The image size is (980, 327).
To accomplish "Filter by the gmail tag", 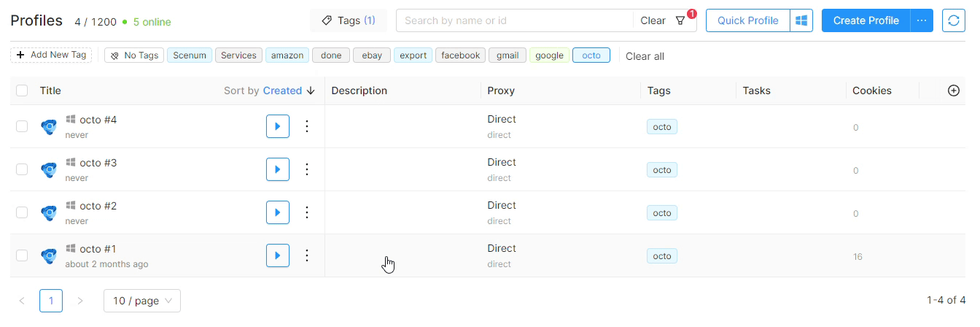I will tap(507, 55).
